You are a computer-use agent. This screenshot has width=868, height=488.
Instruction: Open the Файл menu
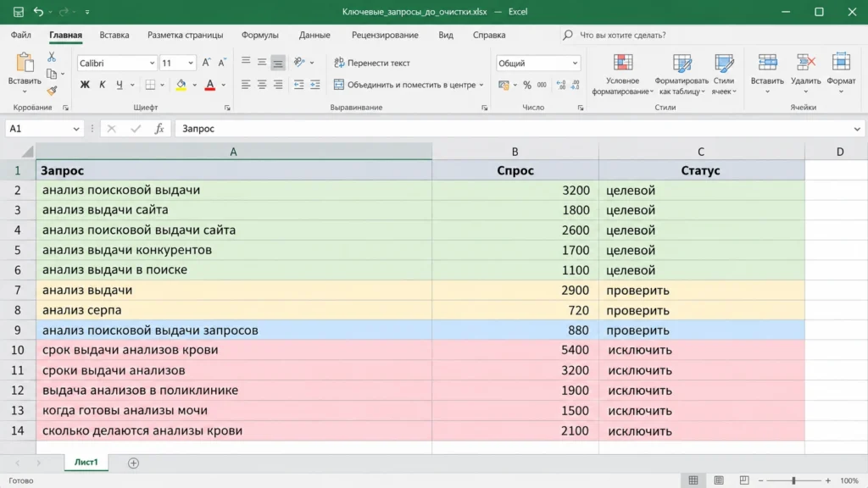[21, 35]
